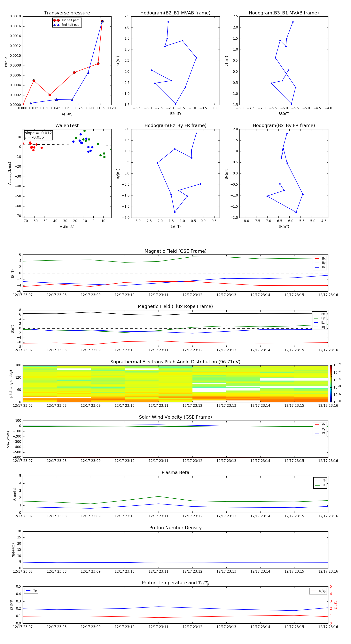This screenshot has height=644, width=351.
Task: Click the 'Proton Number Density' title
Action: click(x=175, y=528)
